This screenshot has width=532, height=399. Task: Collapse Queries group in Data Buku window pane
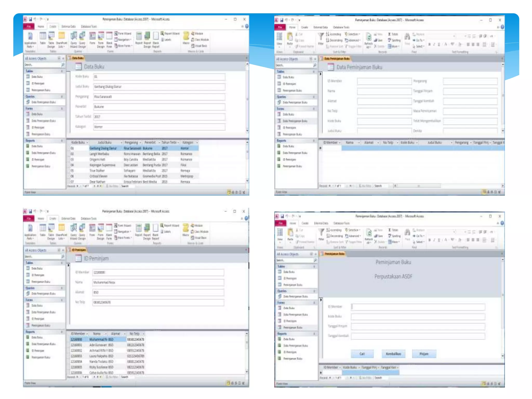[x=62, y=97]
